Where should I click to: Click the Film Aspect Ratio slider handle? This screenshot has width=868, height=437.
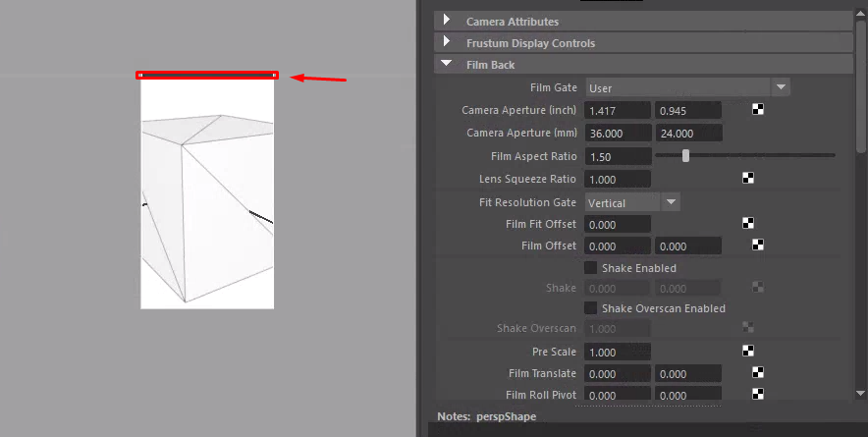[686, 155]
